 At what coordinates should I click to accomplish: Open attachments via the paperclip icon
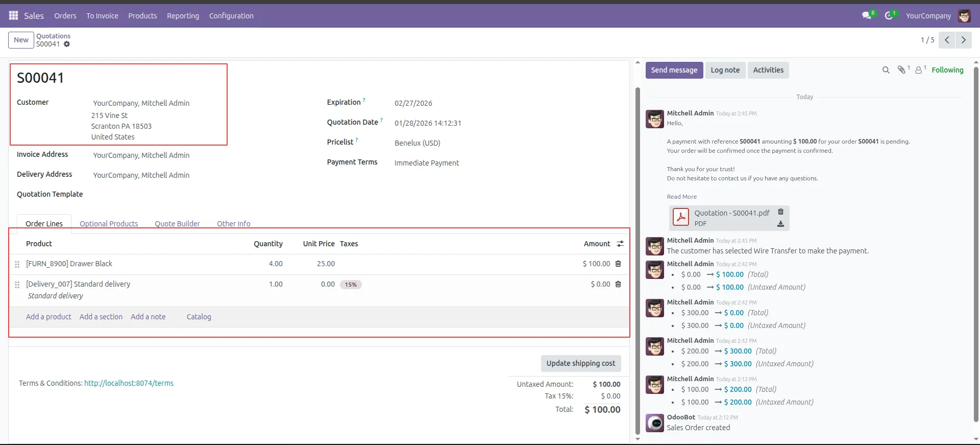[x=902, y=70]
